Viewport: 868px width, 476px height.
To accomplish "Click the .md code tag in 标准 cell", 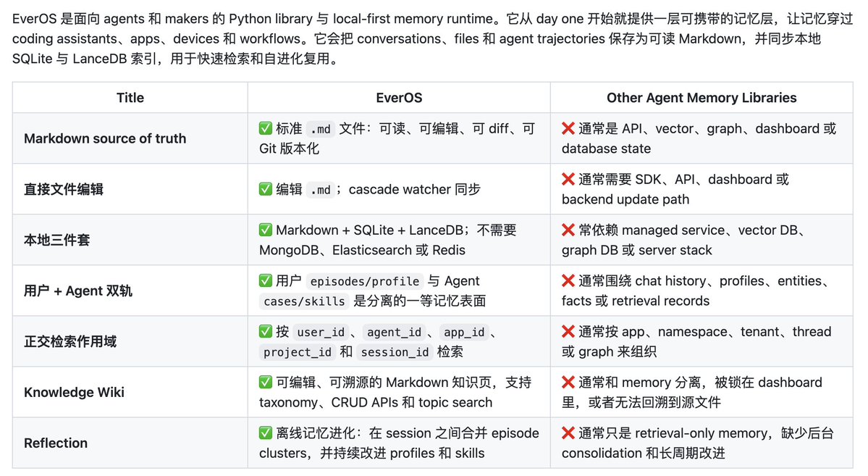I will pyautogui.click(x=321, y=129).
